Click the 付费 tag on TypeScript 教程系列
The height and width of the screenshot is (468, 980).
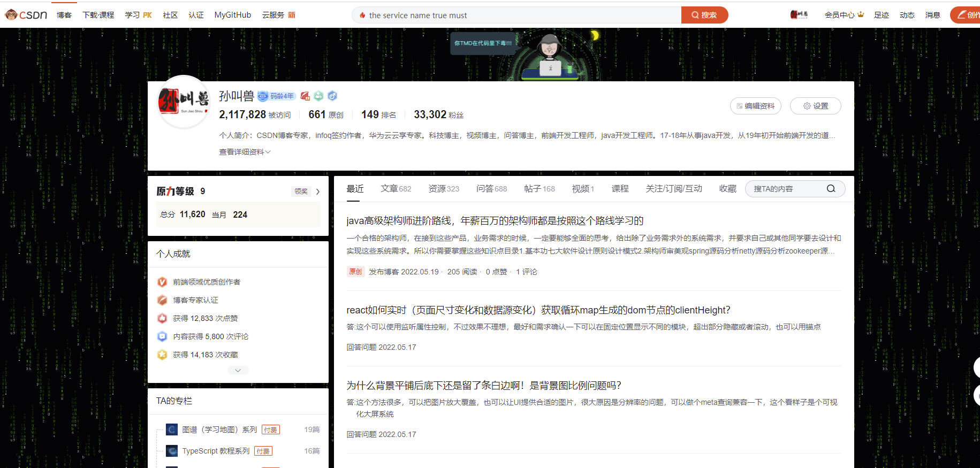click(x=263, y=451)
